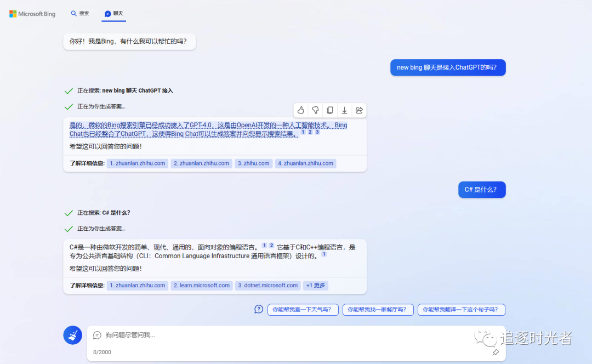Click the Microsoft Bing logo
This screenshot has height=364, width=592.
pos(32,14)
